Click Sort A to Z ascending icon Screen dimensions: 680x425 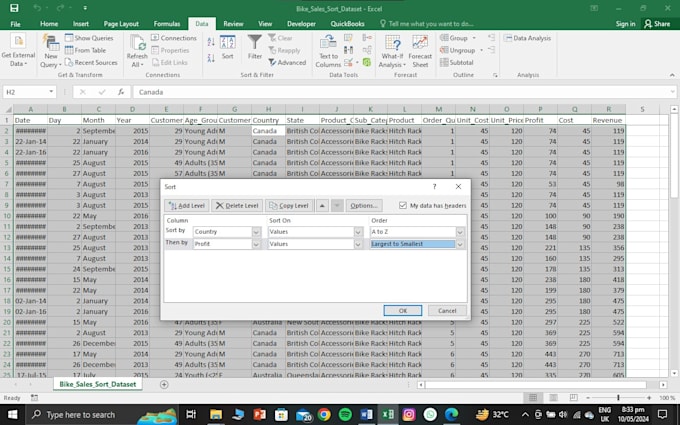point(211,42)
